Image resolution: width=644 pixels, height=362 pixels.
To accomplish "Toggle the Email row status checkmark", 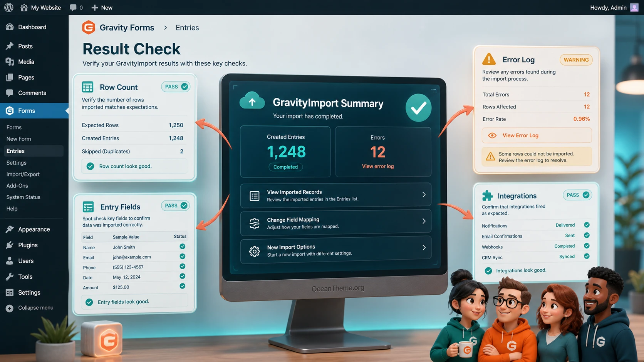I will (183, 257).
